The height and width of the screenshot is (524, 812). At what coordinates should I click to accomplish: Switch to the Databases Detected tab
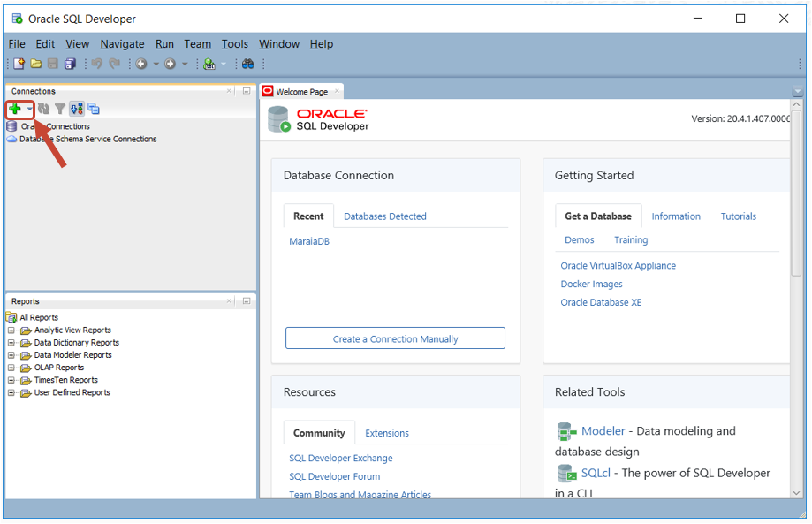[x=384, y=216]
